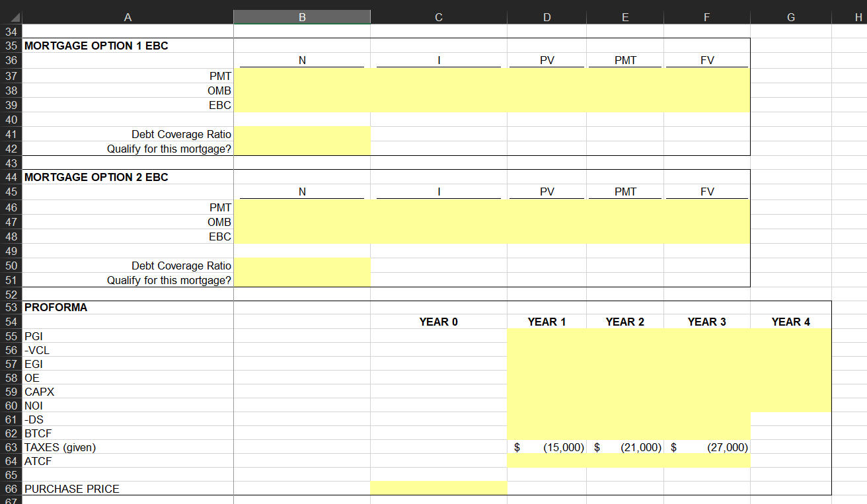Image resolution: width=867 pixels, height=504 pixels.
Task: Select row 66 header
Action: tap(11, 489)
